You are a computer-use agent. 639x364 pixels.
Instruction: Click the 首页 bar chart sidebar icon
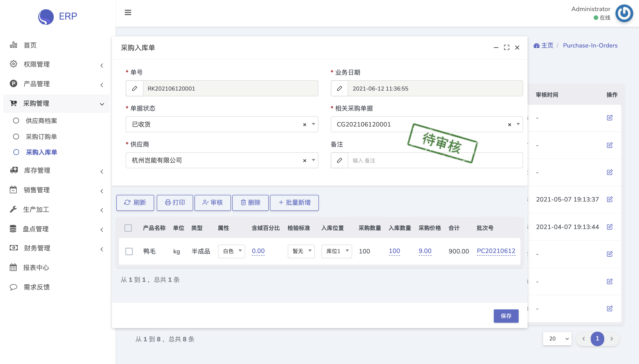[14, 45]
